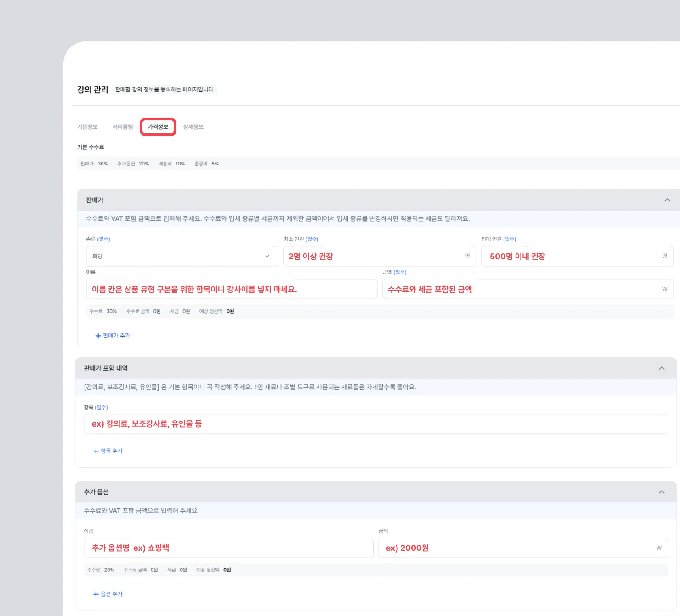
Task: Click the 항목 input field
Action: click(x=375, y=424)
